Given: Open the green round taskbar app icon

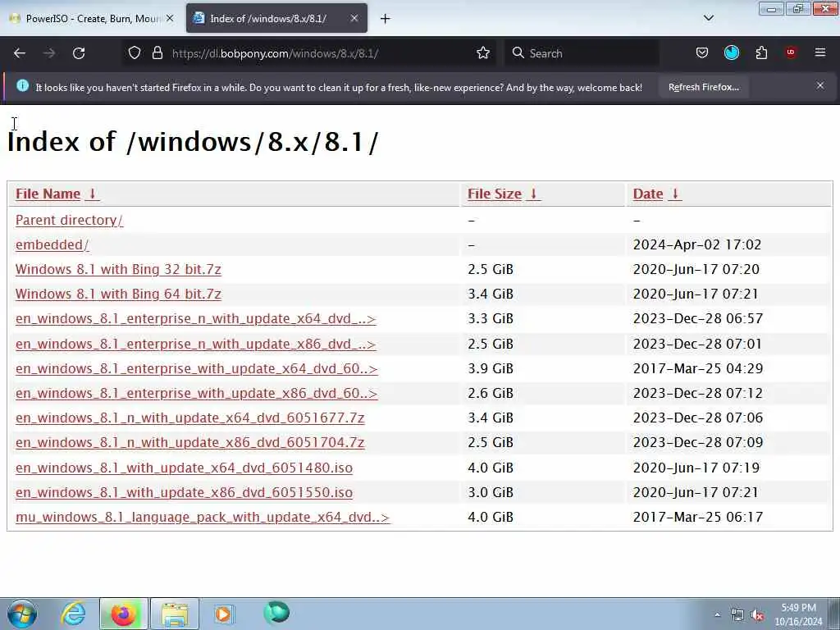Looking at the screenshot, I should tap(276, 612).
